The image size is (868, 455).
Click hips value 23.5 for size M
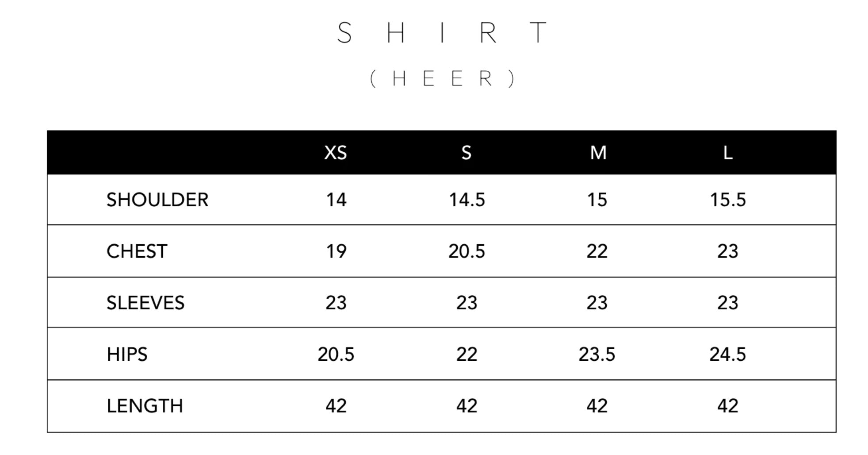(x=597, y=354)
